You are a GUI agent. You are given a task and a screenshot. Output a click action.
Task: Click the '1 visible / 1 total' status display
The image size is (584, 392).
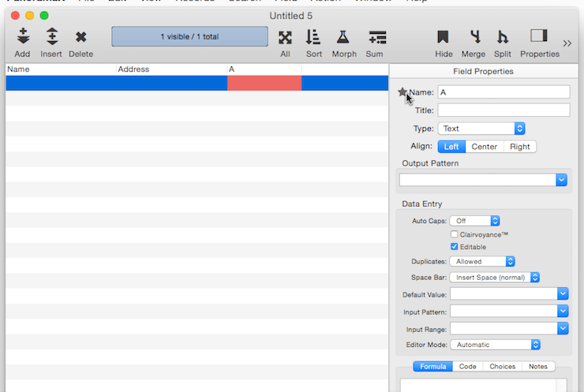point(189,36)
